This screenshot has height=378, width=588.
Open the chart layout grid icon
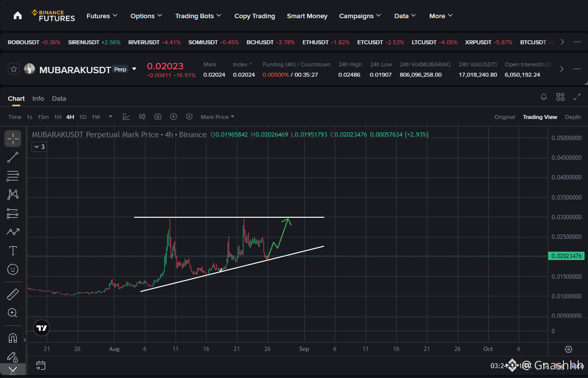click(560, 97)
